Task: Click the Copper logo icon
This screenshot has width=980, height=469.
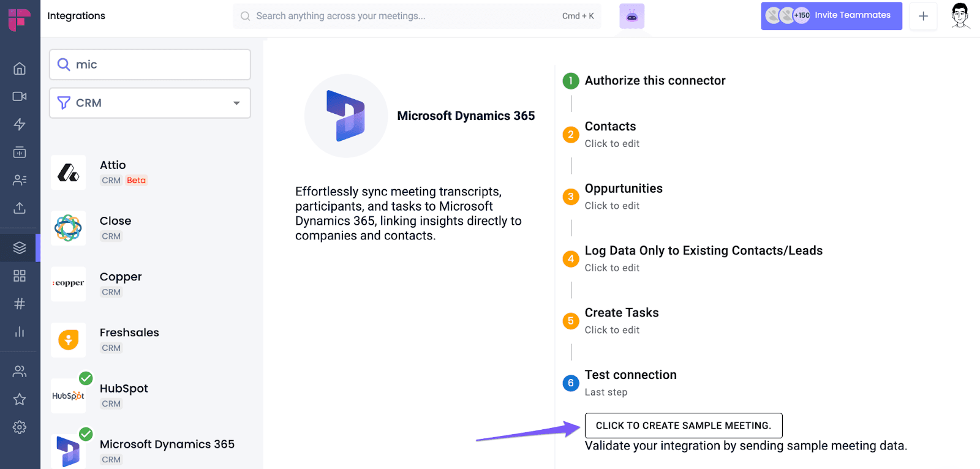Action: pos(68,283)
